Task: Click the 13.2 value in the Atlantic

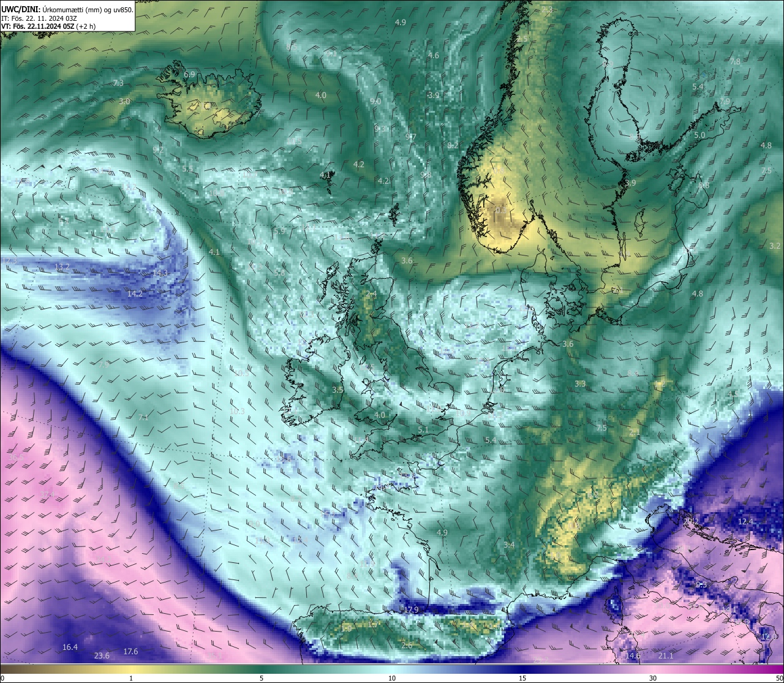Action: [x=62, y=267]
